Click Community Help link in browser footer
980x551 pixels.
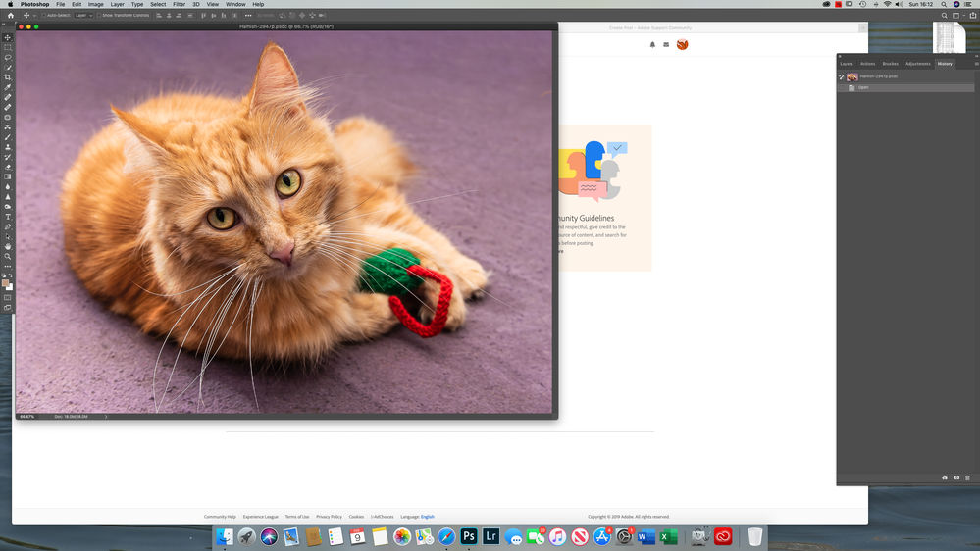(220, 517)
